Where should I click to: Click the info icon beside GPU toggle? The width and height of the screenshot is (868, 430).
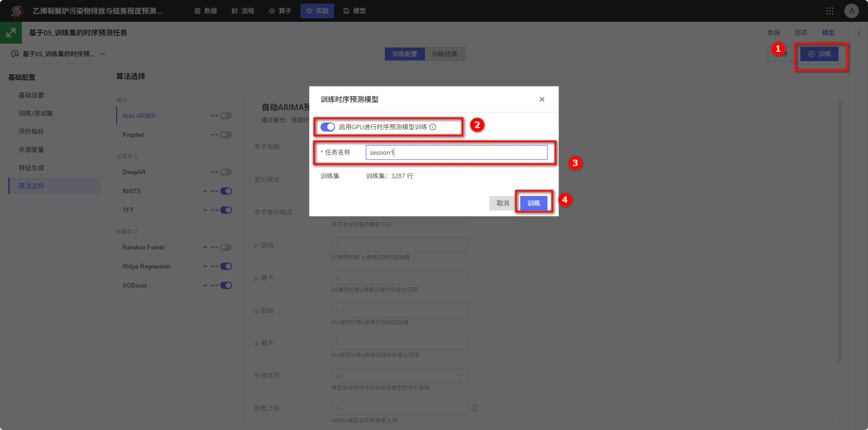433,127
